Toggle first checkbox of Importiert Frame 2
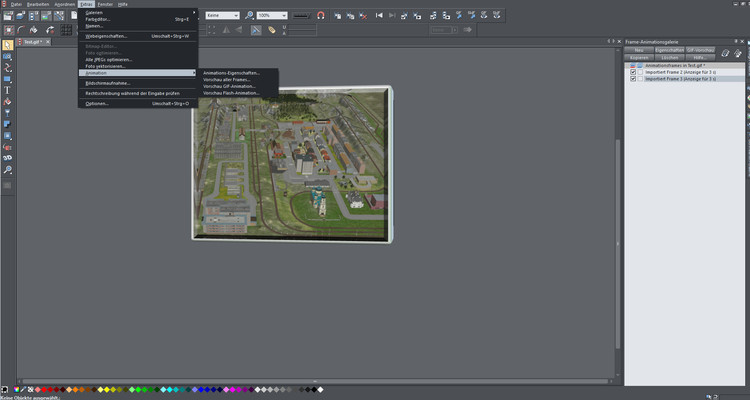750x400 pixels. 633,72
